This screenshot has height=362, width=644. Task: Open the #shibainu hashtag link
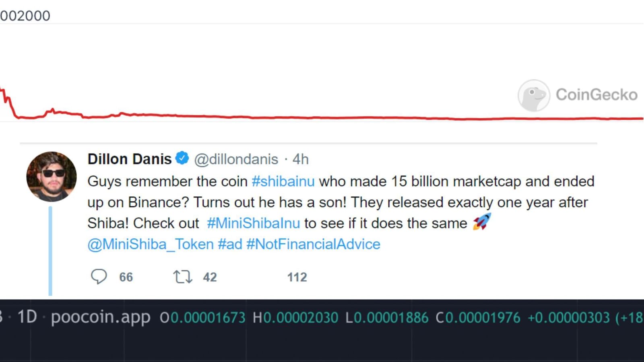pos(283,181)
